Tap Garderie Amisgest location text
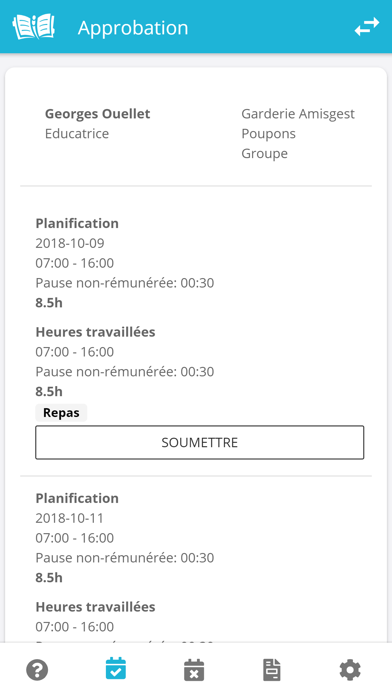 point(298,114)
